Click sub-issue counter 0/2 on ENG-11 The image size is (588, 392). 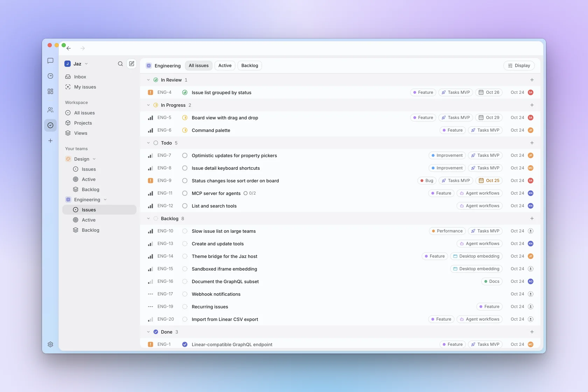click(x=250, y=193)
